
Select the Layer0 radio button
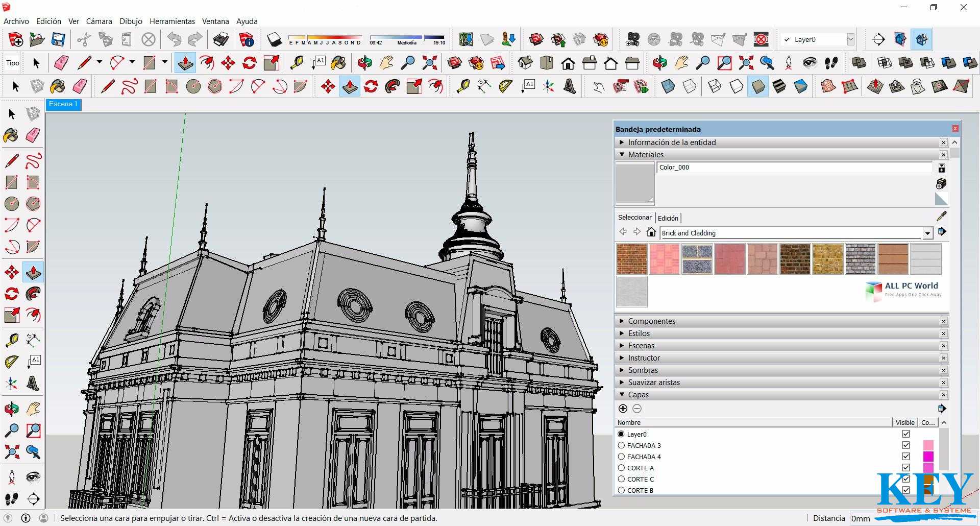[x=621, y=434]
